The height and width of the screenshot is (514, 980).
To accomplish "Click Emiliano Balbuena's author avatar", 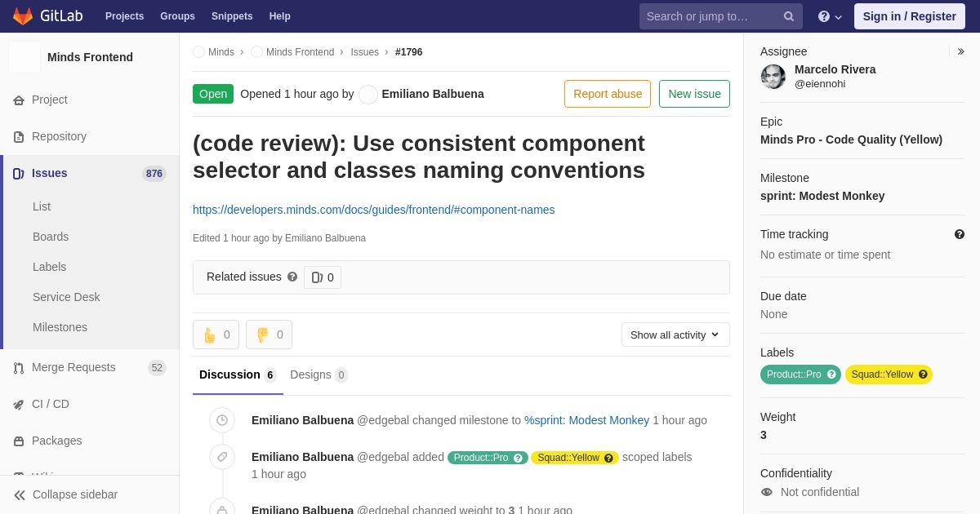I will [x=368, y=95].
